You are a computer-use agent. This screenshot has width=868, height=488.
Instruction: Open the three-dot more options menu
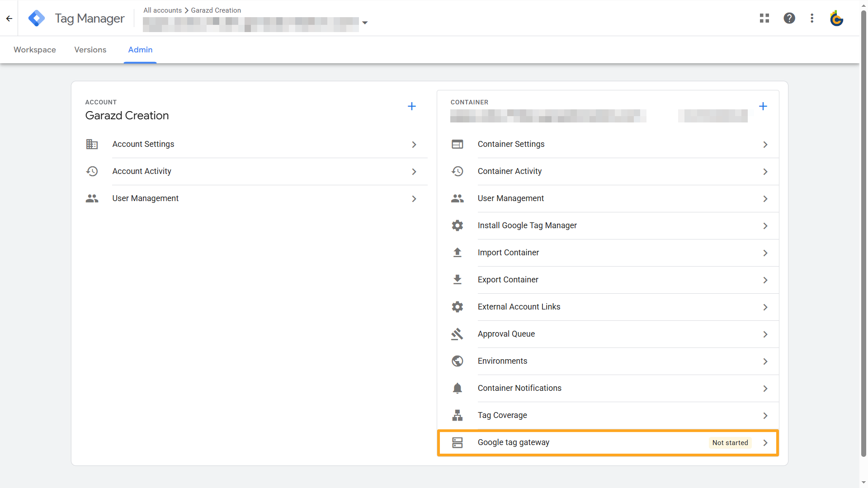(x=812, y=18)
